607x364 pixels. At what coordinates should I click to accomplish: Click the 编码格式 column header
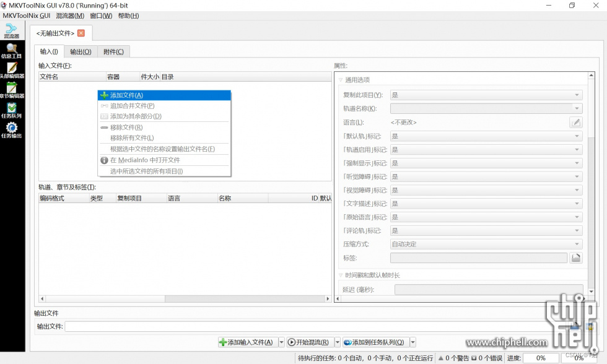64,198
